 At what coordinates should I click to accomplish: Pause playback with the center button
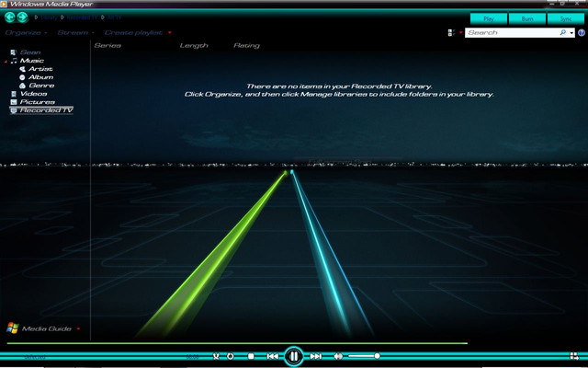pyautogui.click(x=294, y=356)
